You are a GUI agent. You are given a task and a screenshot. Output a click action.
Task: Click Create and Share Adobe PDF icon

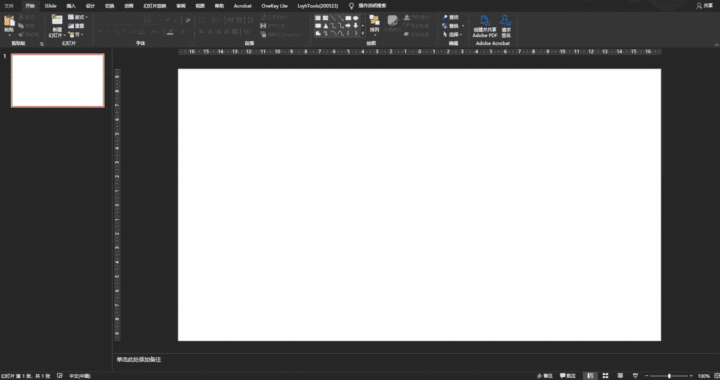point(485,21)
